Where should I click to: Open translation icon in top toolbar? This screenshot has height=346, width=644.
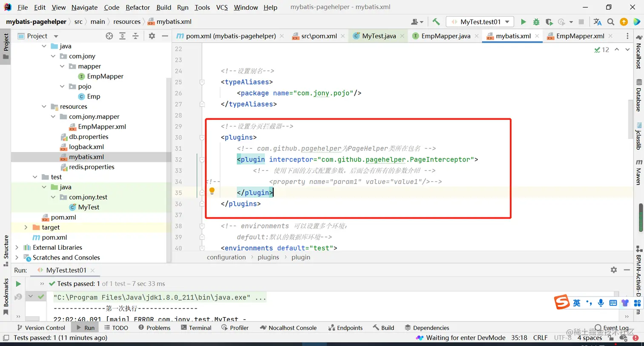click(598, 22)
